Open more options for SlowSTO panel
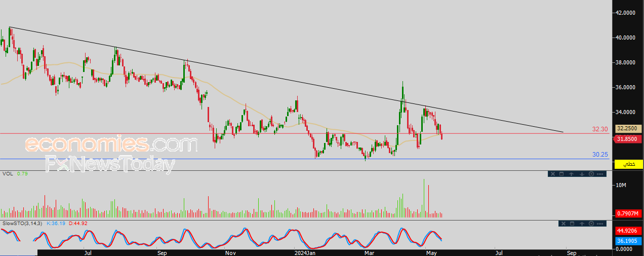Image resolution: width=644 pixels, height=256 pixels. pos(600,224)
